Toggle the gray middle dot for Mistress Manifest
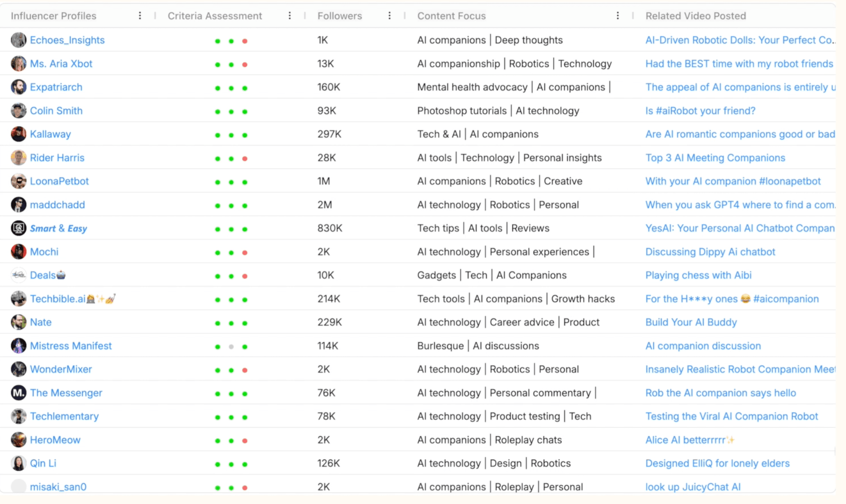This screenshot has height=504, width=846. [x=231, y=346]
